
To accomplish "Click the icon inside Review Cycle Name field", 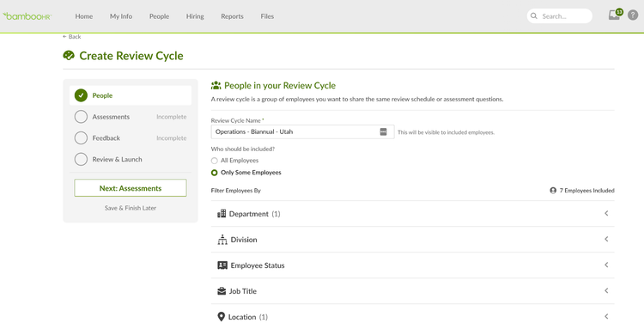I will pyautogui.click(x=383, y=131).
